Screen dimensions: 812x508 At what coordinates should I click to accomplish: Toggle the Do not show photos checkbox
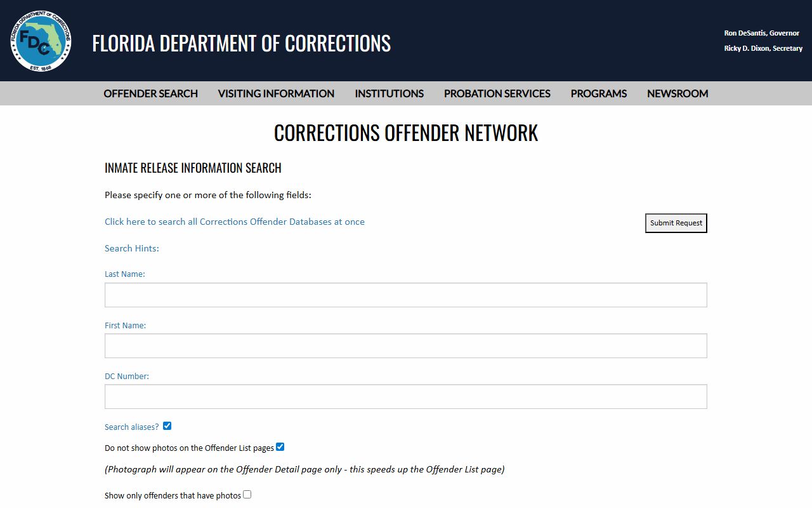(280, 447)
